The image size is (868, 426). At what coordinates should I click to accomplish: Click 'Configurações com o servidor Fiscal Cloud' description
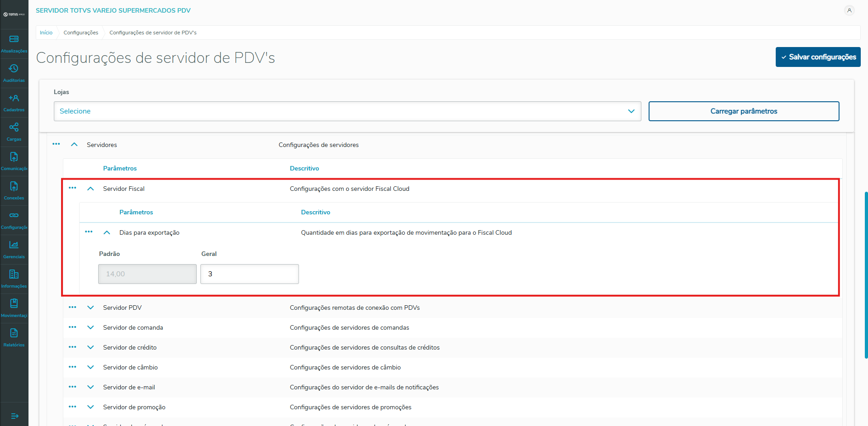pyautogui.click(x=350, y=189)
